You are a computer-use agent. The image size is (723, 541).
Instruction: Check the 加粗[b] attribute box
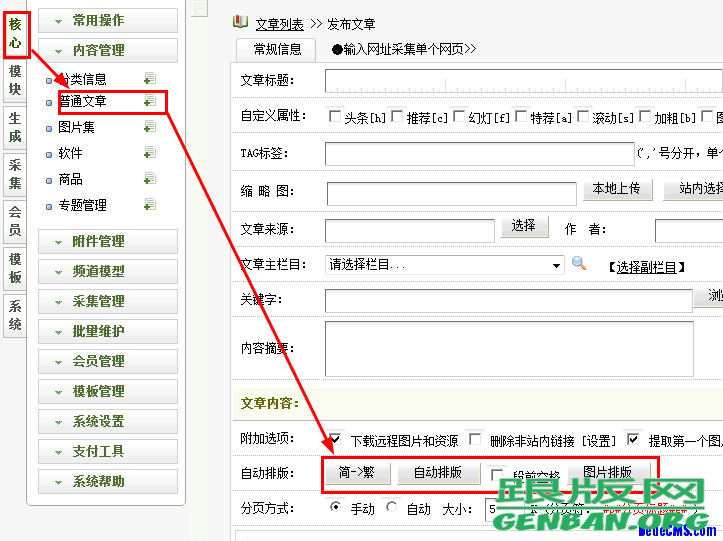coord(645,116)
